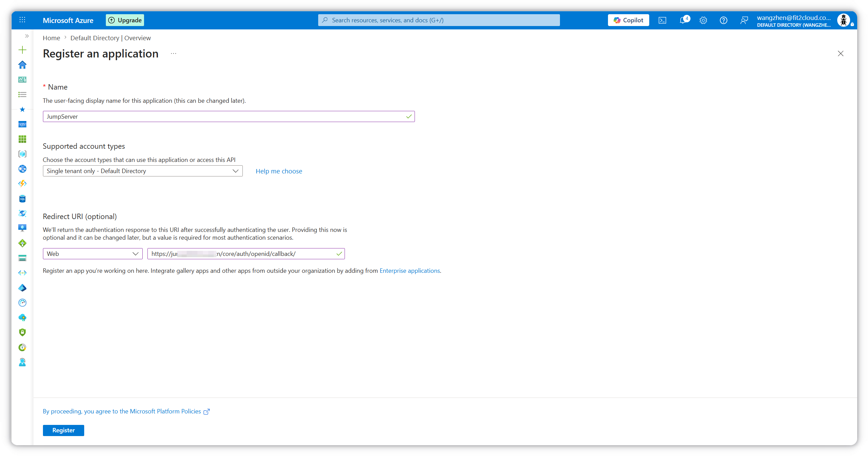The image size is (868, 456).
Task: Open the Azure portal menu grid icon
Action: tap(22, 20)
